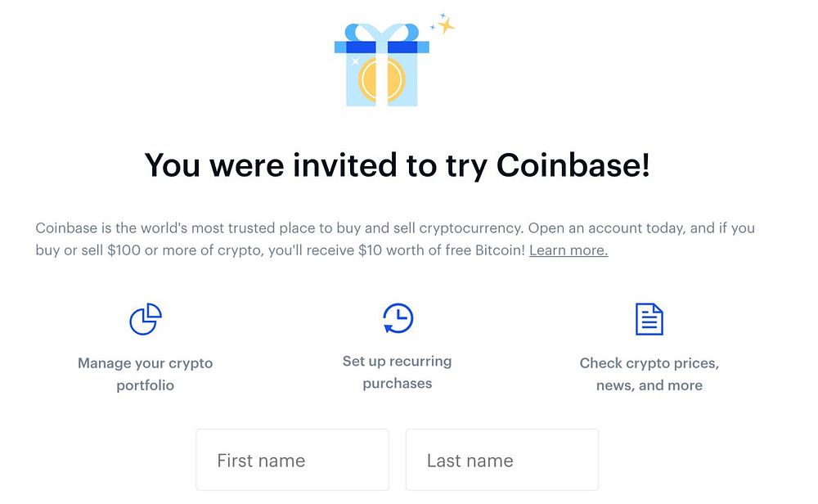
Task: Click the document news icon
Action: 649,319
